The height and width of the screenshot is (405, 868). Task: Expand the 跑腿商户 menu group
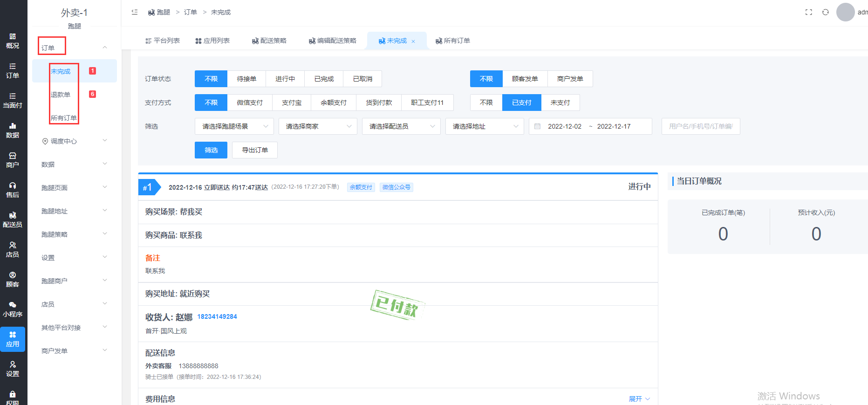(75, 281)
